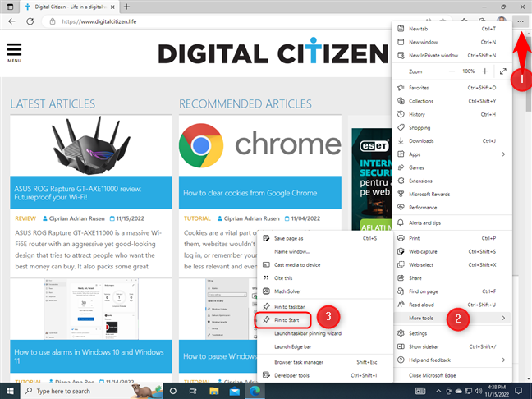The width and height of the screenshot is (532, 399).
Task: Open Browser task manager
Action: coord(325,362)
